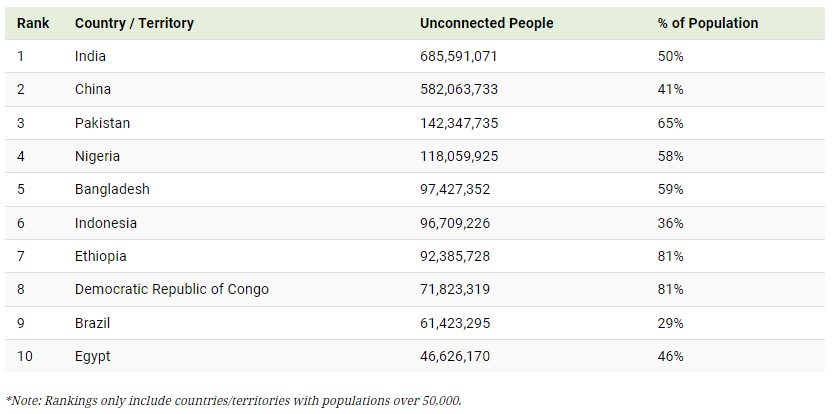Click the rankings note below the table
The image size is (833, 414).
(233, 401)
